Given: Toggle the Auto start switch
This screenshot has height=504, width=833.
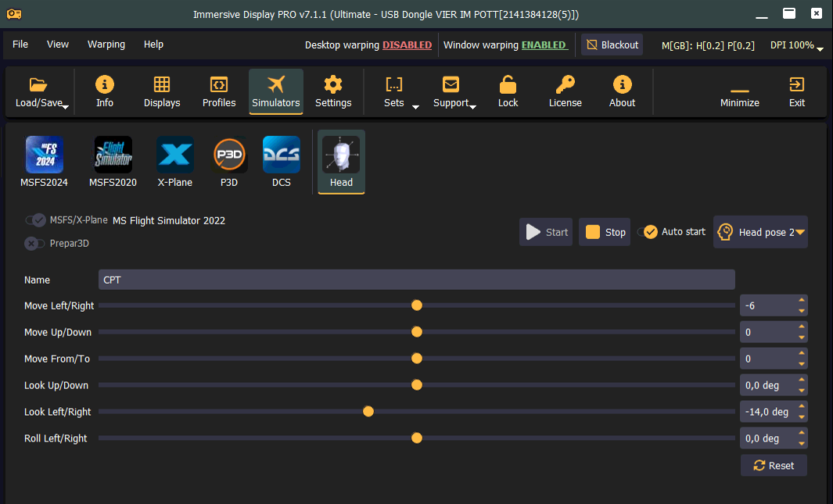Looking at the screenshot, I should tap(648, 232).
